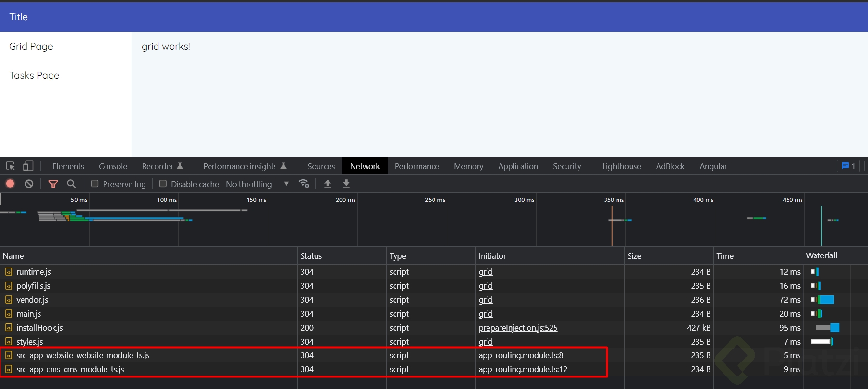Open the Application tab

tap(518, 166)
